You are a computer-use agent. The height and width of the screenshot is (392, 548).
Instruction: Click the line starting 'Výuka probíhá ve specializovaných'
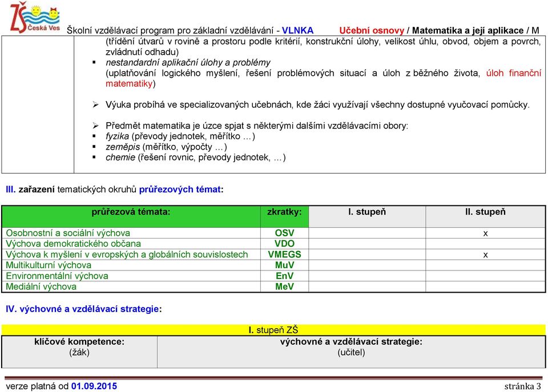click(x=317, y=104)
